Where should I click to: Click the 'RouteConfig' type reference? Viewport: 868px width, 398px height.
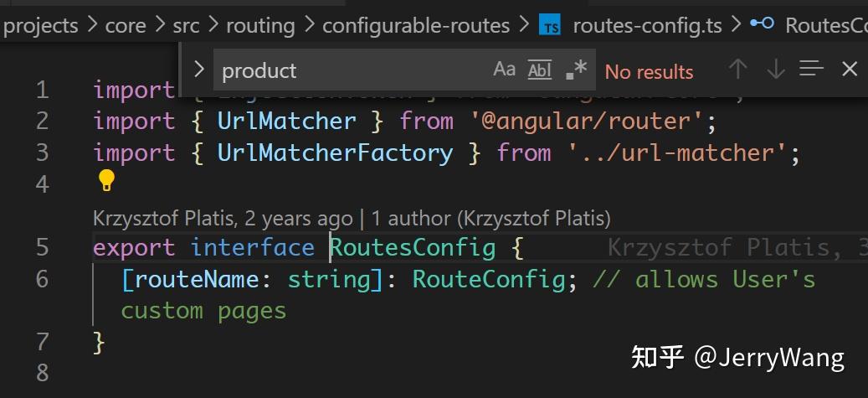point(489,279)
